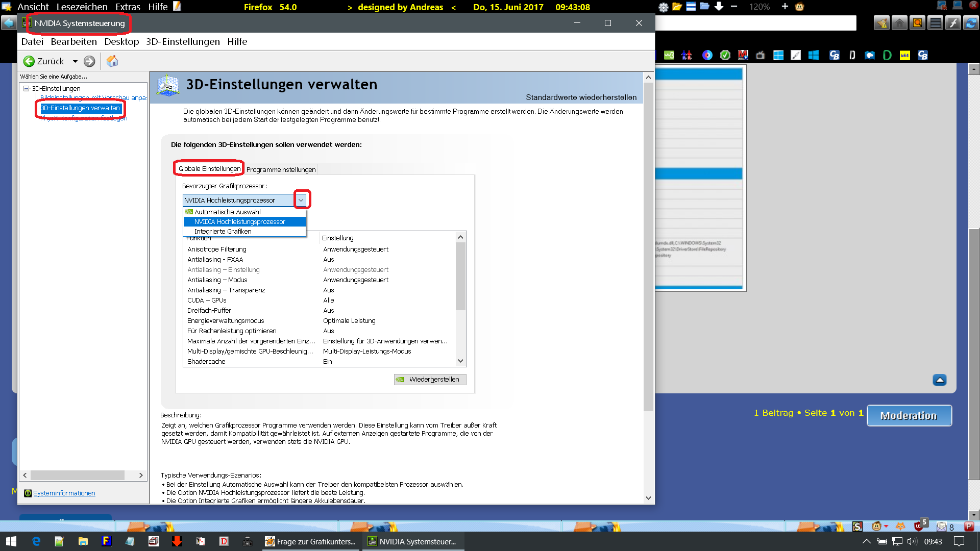This screenshot has height=551, width=980.
Task: Click the forward navigation arrow icon
Action: click(89, 61)
